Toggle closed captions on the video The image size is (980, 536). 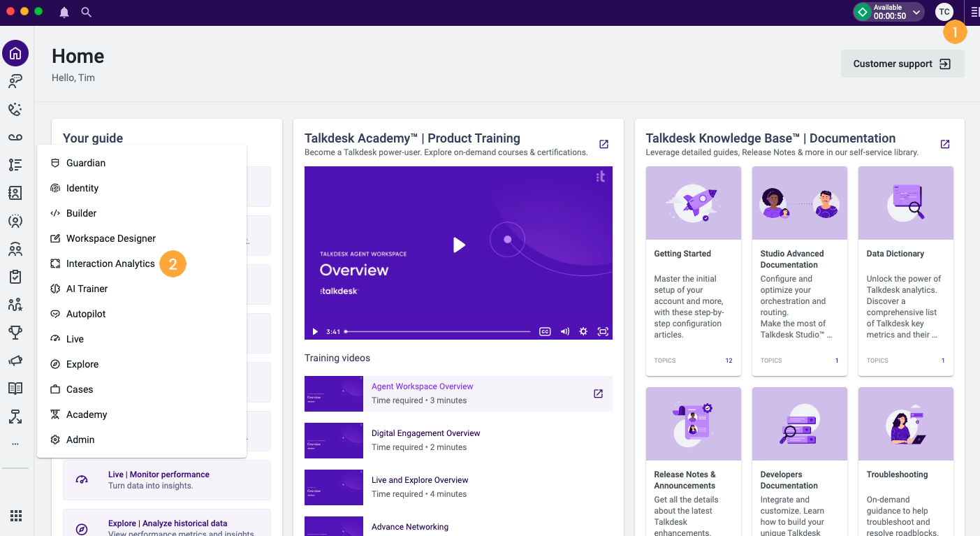point(545,331)
